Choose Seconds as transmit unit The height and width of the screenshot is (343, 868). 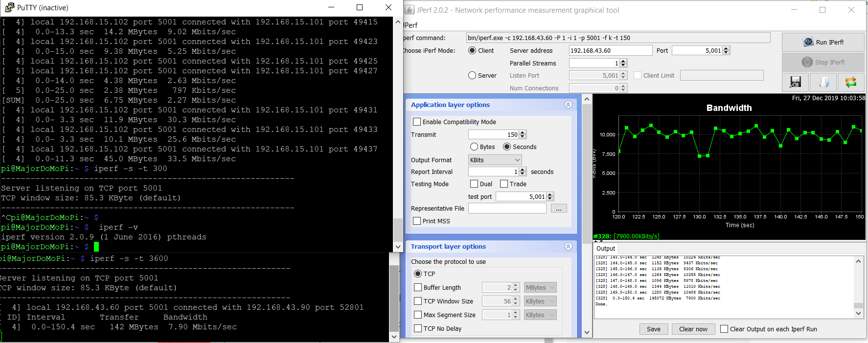[x=507, y=147]
